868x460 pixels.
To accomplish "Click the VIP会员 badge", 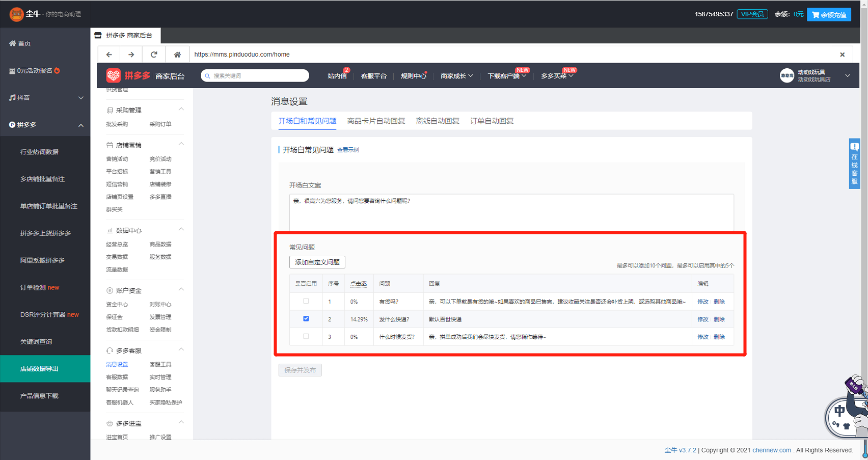I will [x=752, y=14].
